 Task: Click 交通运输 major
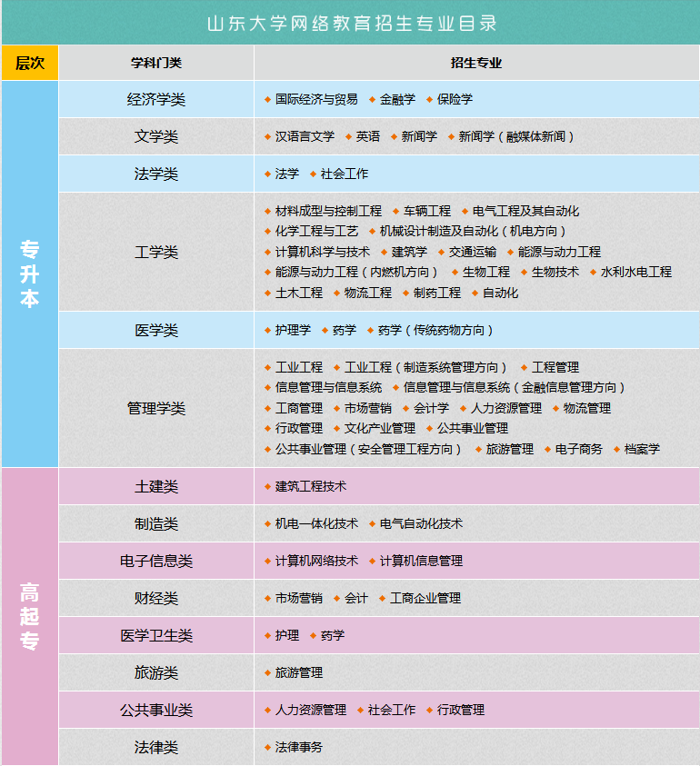(x=472, y=252)
